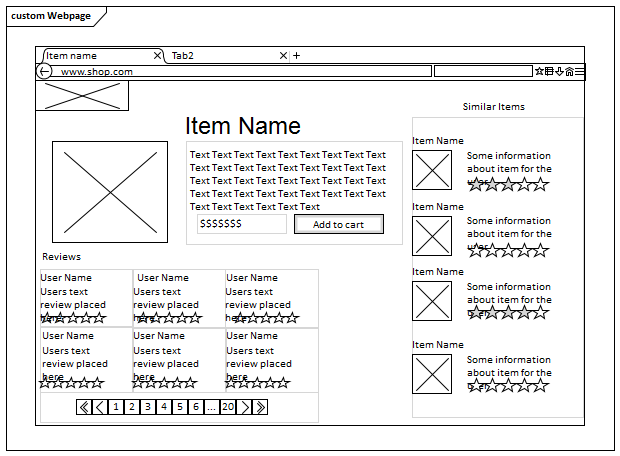
Task: Open a new tab with plus button
Action: coord(296,56)
